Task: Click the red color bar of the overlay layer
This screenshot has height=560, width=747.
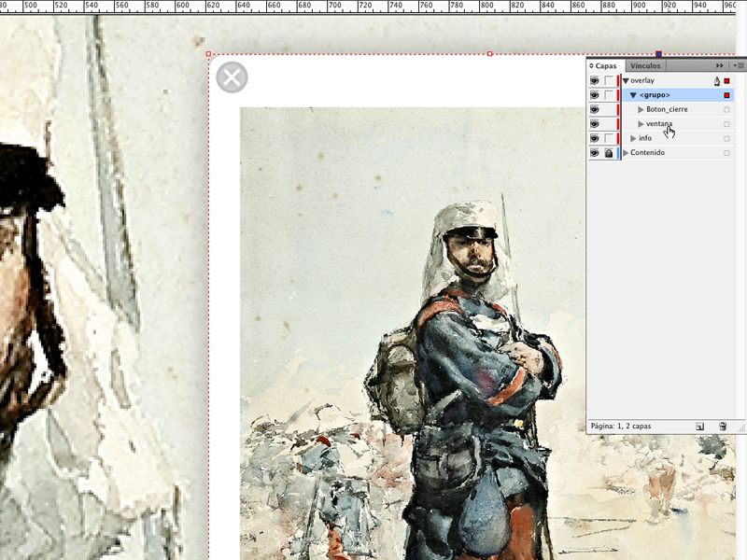Action: click(x=618, y=81)
